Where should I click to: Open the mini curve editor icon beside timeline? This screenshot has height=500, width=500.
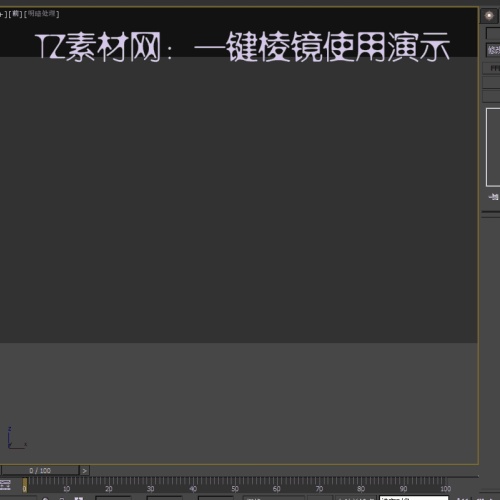tap(5, 485)
